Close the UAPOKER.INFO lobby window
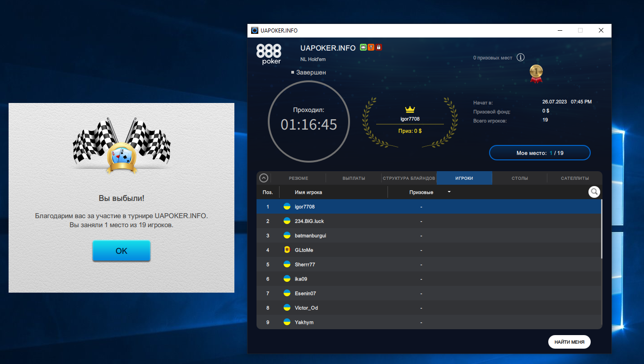This screenshot has width=644, height=364. point(601,30)
